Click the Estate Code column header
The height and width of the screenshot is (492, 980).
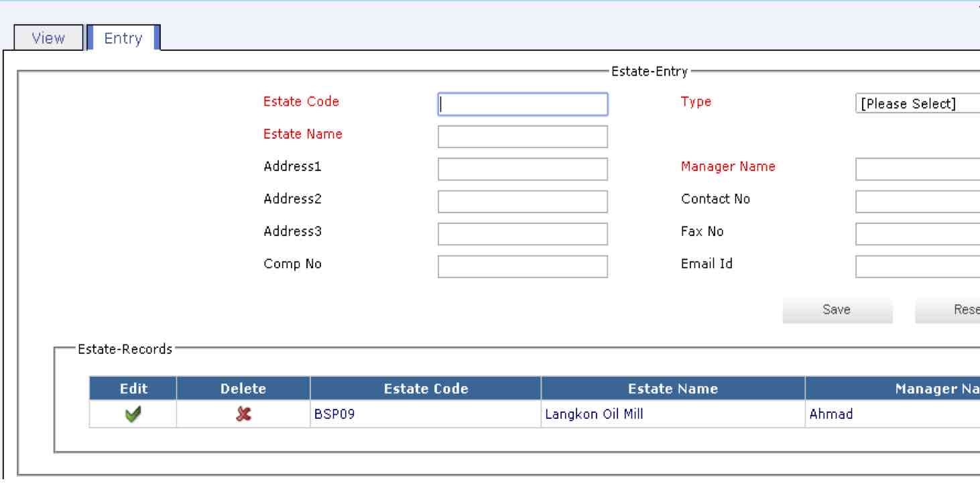click(x=426, y=389)
